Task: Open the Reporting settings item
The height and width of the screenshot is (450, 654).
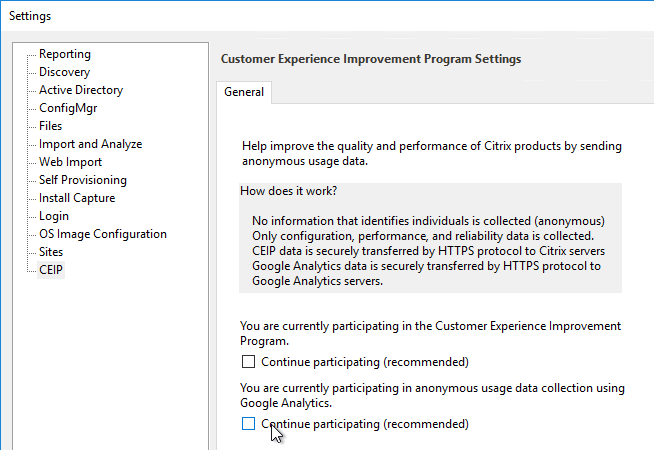Action: point(65,54)
